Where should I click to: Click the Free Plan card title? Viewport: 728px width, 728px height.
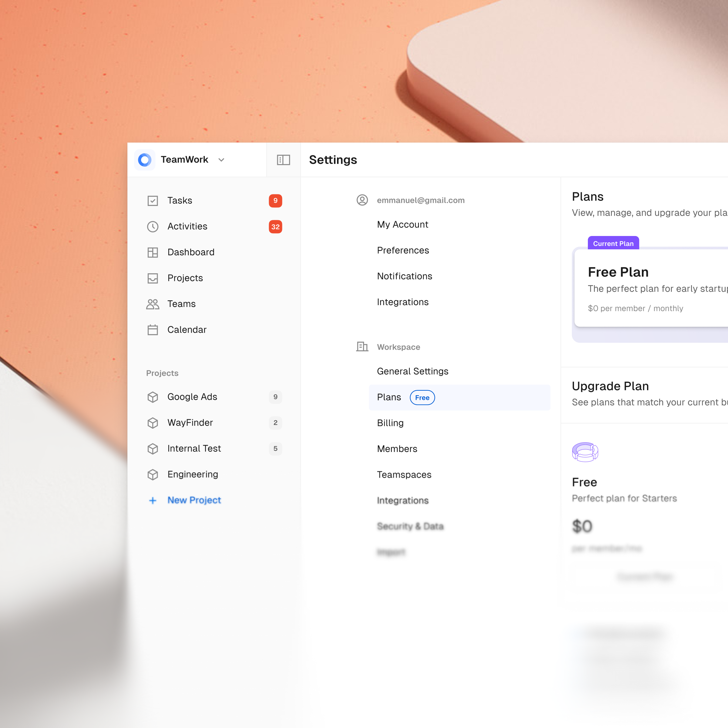(x=618, y=272)
